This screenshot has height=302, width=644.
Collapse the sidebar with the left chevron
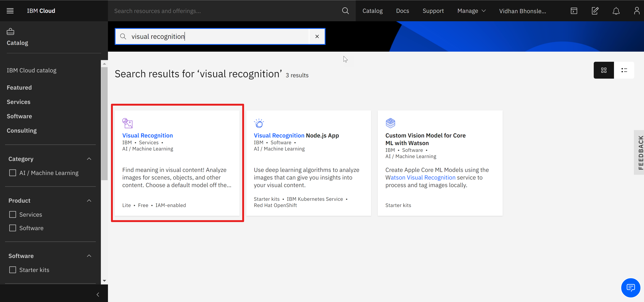click(x=98, y=295)
